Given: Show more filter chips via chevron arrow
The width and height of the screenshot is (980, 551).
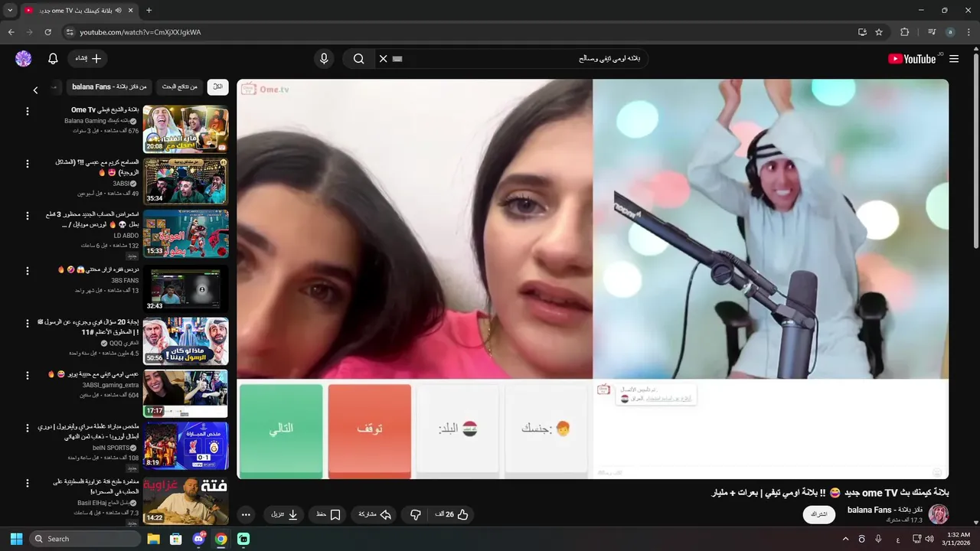Looking at the screenshot, I should (35, 90).
